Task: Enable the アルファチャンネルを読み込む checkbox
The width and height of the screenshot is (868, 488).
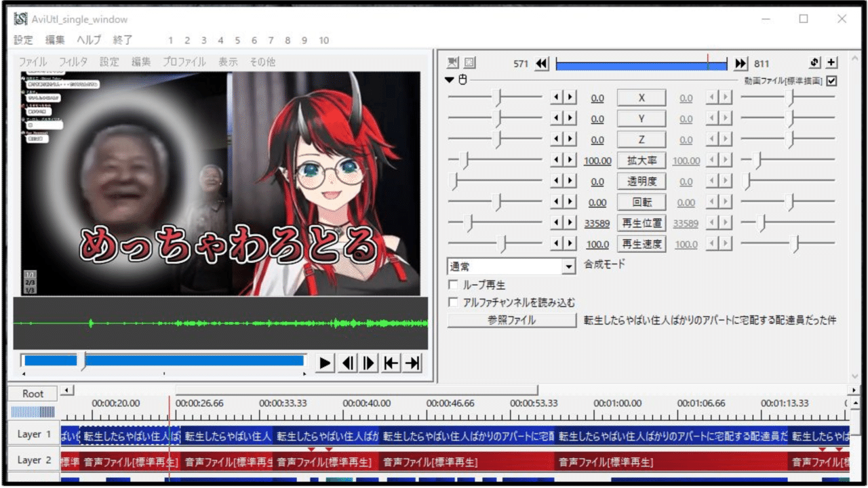Action: [x=453, y=301]
